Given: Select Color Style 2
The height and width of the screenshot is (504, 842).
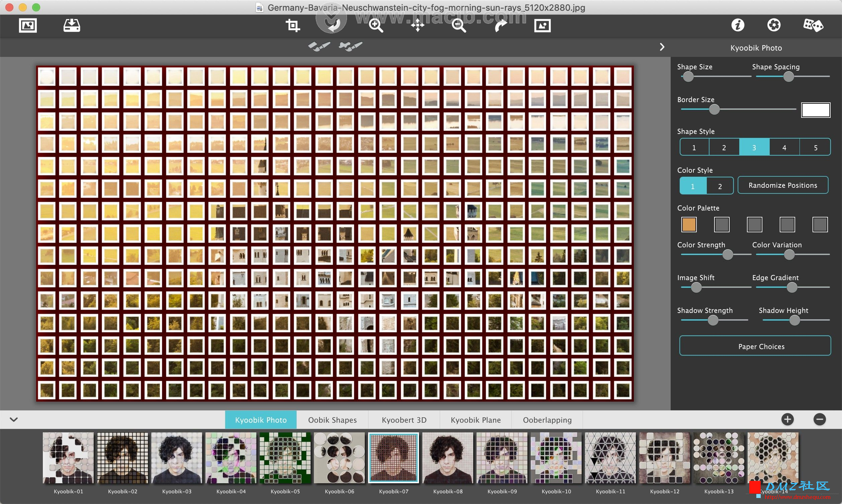Looking at the screenshot, I should (x=720, y=186).
